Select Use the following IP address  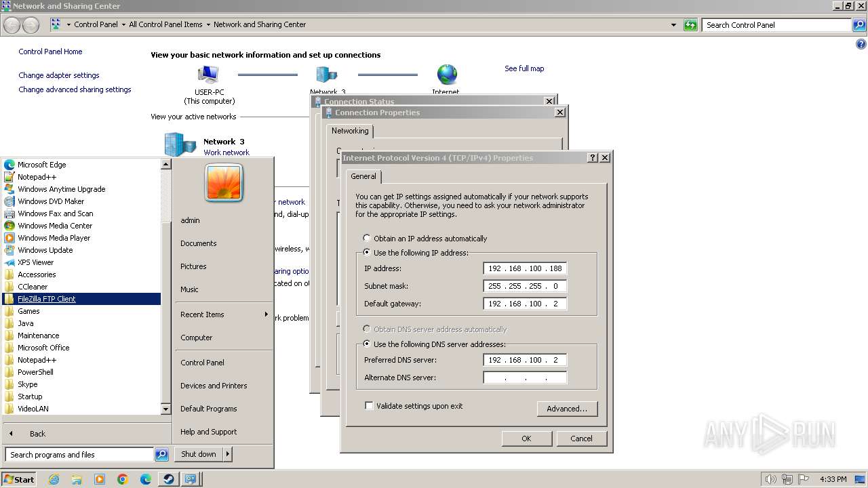pyautogui.click(x=367, y=253)
